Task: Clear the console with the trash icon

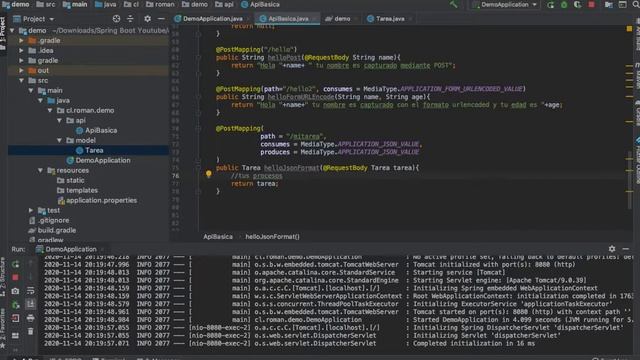Action: [x=31, y=331]
